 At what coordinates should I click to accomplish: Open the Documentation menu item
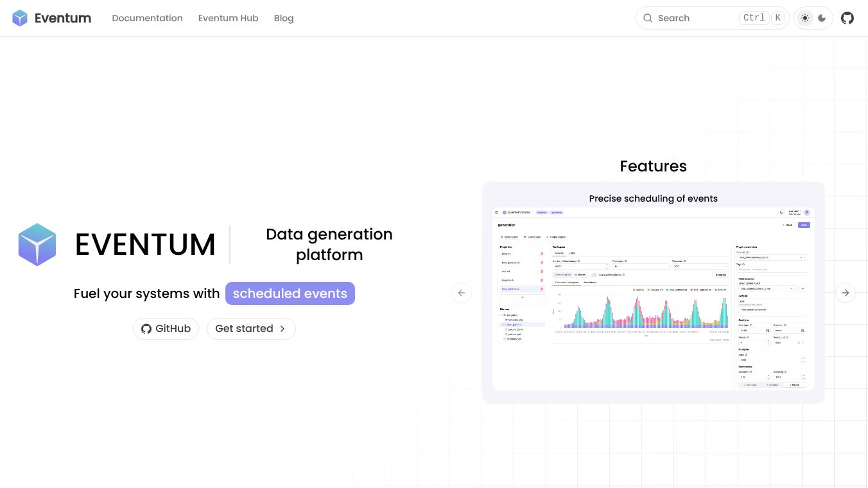[x=147, y=18]
